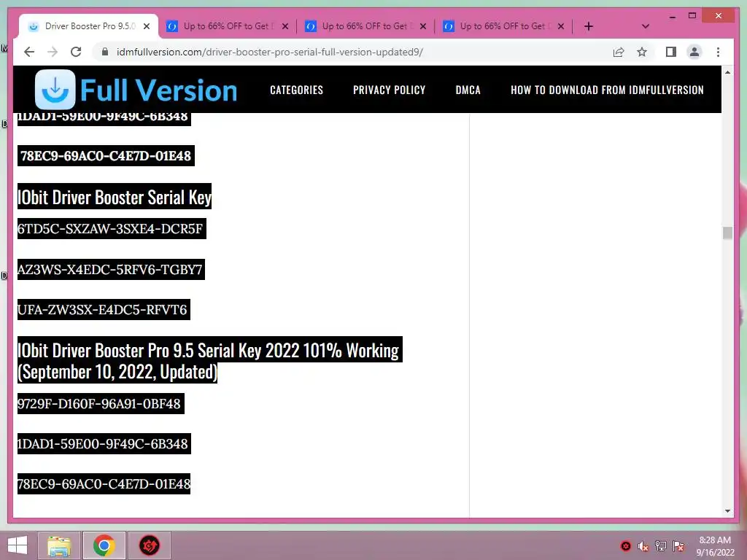The height and width of the screenshot is (560, 747).
Task: Open the PRIVACY POLICY page
Action: point(389,90)
